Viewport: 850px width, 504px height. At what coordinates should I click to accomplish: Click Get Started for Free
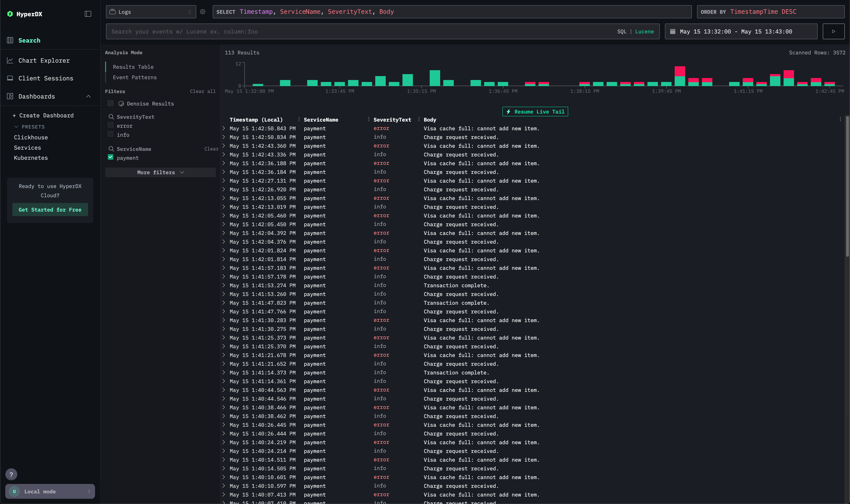[50, 210]
